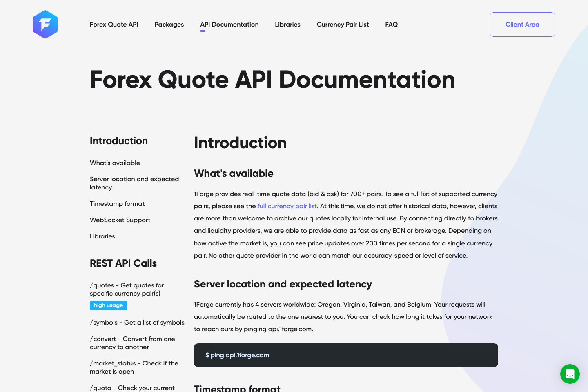
Task: Go to the Currency Pair List page
Action: pyautogui.click(x=343, y=24)
